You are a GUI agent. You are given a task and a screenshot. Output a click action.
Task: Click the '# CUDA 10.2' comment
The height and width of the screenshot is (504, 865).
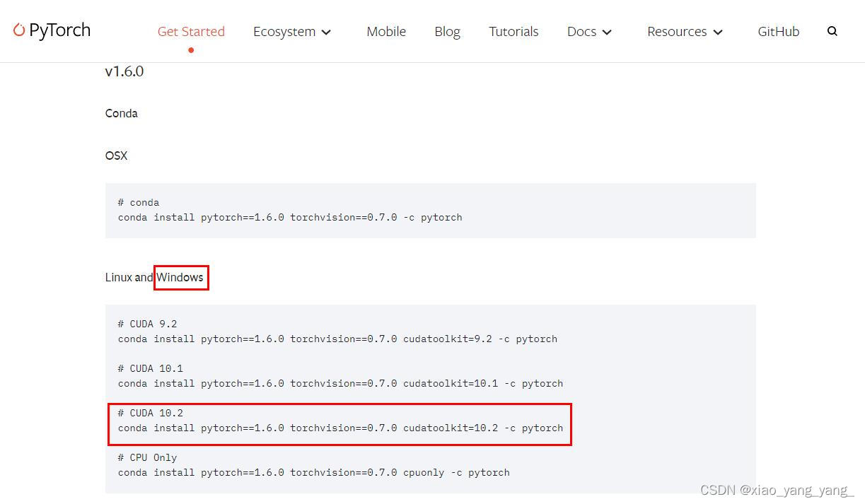tap(150, 414)
